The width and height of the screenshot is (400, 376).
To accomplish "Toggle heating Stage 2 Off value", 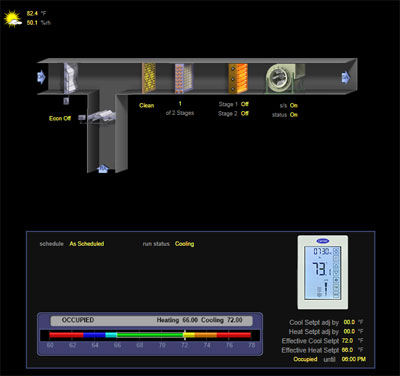I will (245, 113).
